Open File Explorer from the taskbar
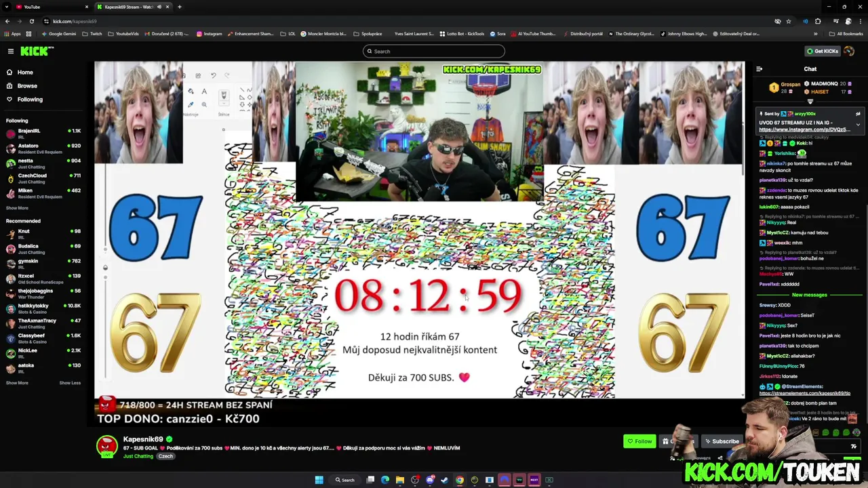 point(400,480)
